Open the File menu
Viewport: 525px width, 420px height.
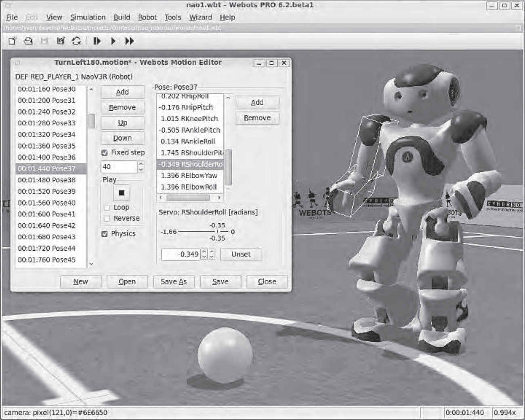point(12,17)
